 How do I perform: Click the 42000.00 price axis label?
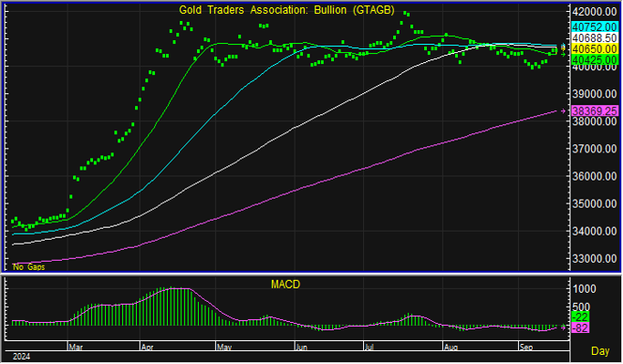point(595,12)
